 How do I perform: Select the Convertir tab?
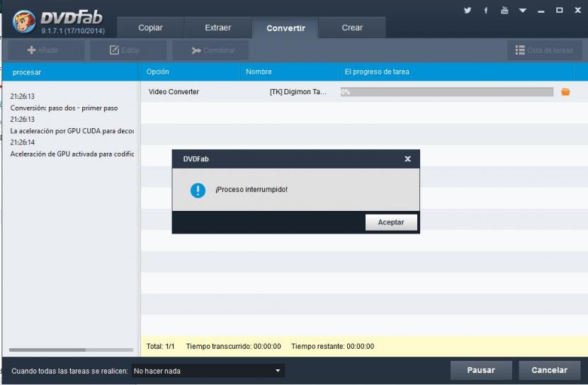285,28
